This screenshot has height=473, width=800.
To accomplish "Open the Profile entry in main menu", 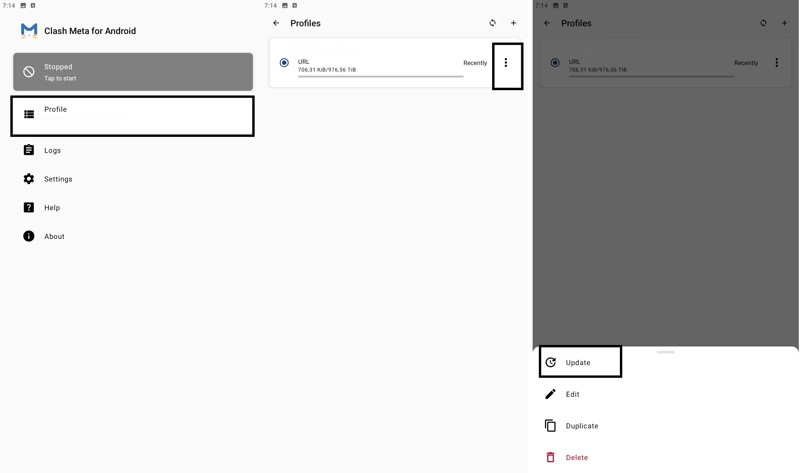I will coord(132,115).
